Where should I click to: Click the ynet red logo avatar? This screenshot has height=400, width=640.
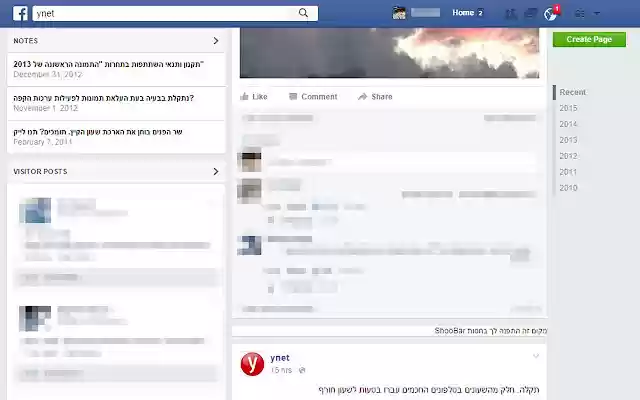pyautogui.click(x=252, y=364)
